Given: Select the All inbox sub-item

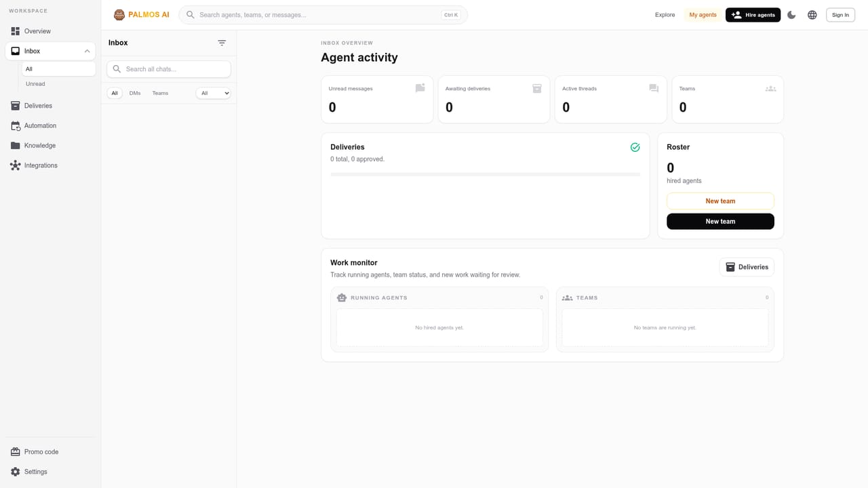Looking at the screenshot, I should (59, 69).
